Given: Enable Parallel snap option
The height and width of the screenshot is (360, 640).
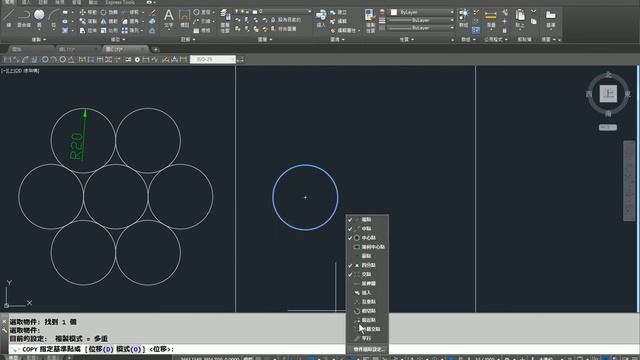Looking at the screenshot, I should pyautogui.click(x=367, y=338).
